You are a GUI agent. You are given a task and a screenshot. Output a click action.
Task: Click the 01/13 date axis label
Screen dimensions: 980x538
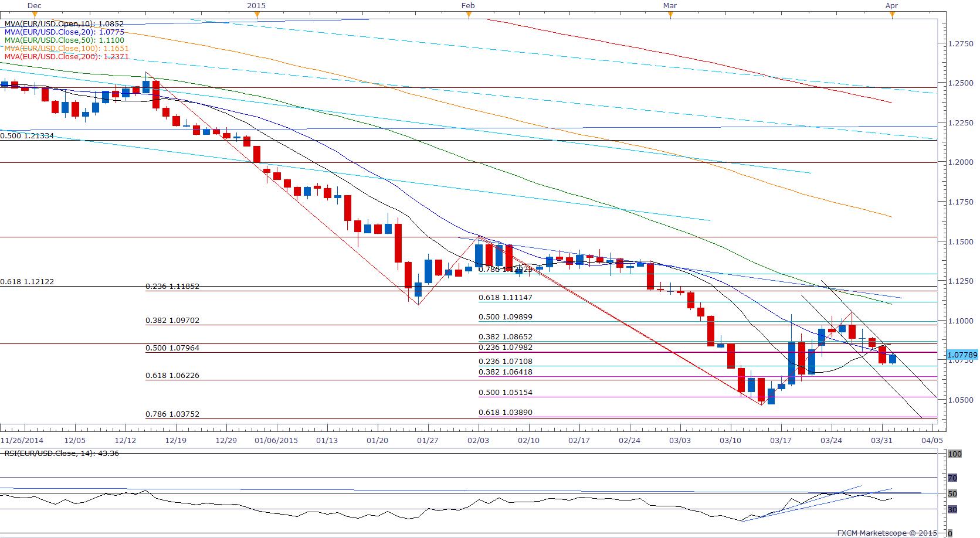[x=327, y=440]
